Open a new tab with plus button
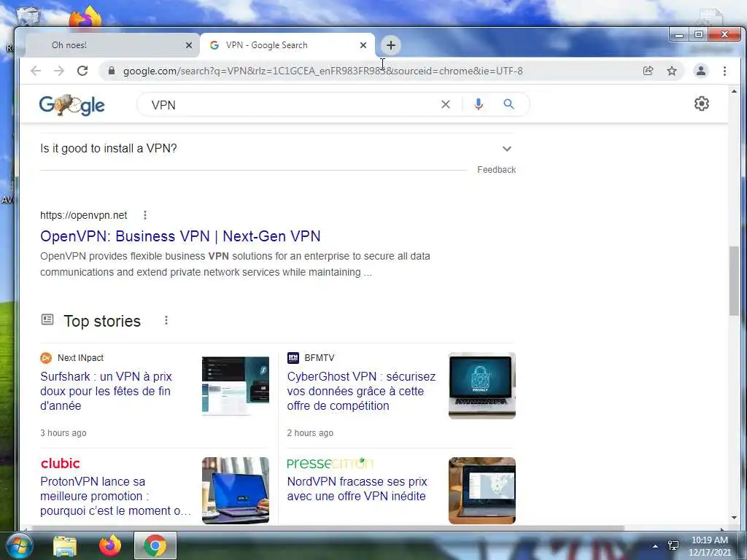Image resolution: width=747 pixels, height=560 pixels. click(x=391, y=45)
